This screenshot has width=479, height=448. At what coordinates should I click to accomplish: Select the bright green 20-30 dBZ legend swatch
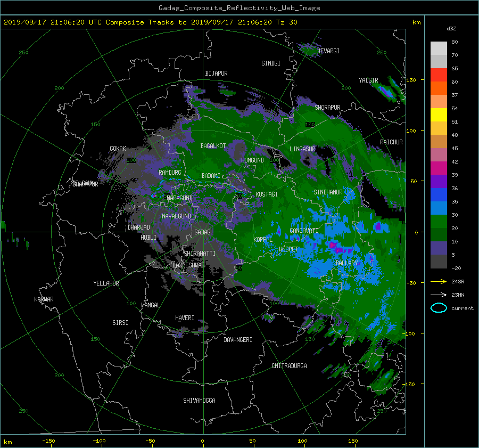point(439,221)
